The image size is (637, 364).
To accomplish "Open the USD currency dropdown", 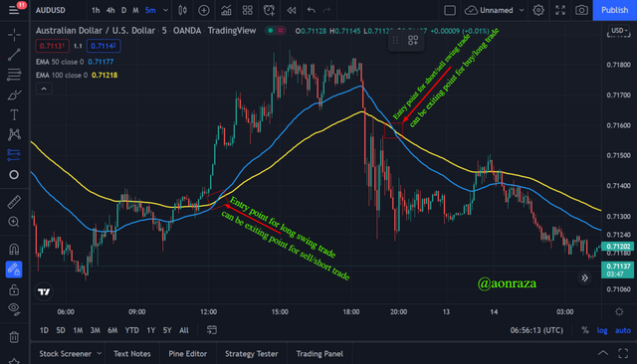I will click(619, 31).
